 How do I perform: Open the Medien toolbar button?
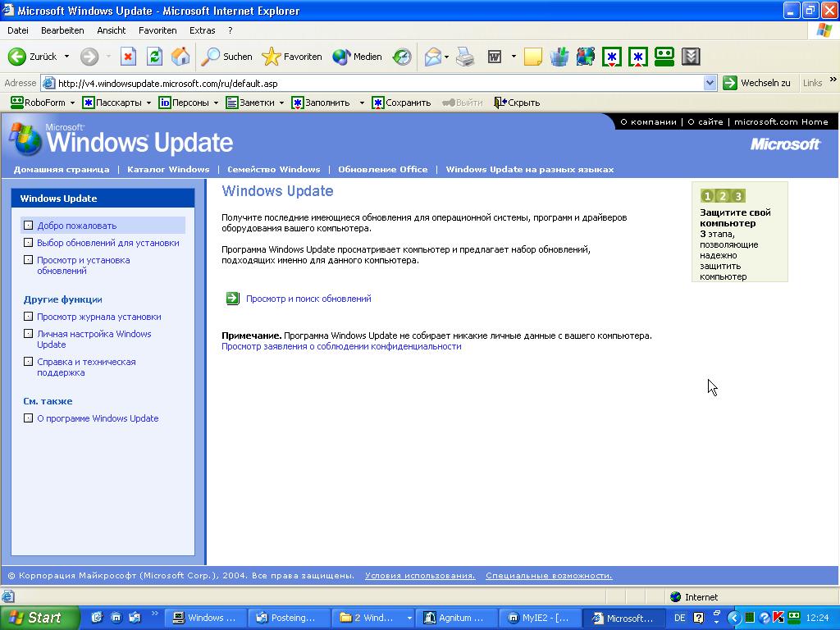click(x=357, y=57)
